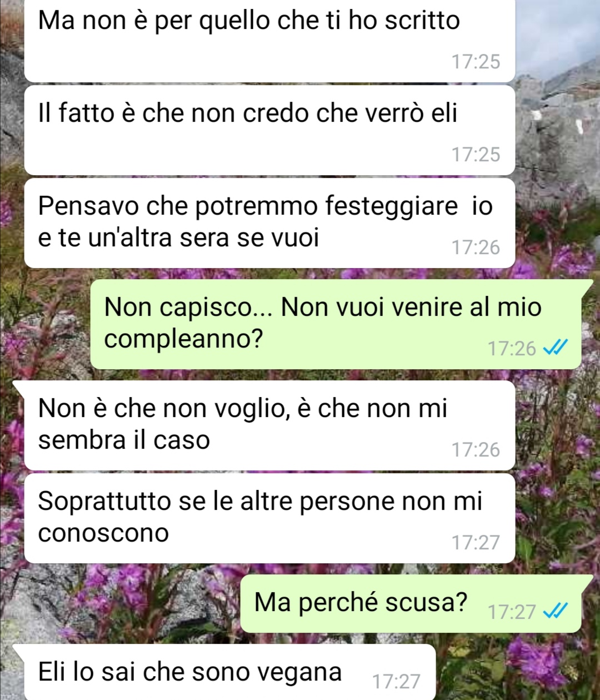Viewport: 600px width, 700px height.
Task: Select the message 'Ma non è per quello che ti ho scritto'
Action: (x=269, y=40)
